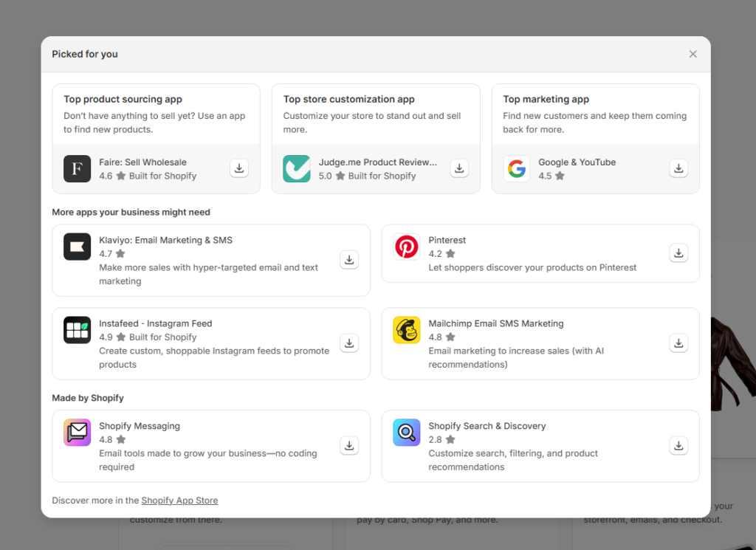
Task: Click the Instafeed grid logo
Action: point(77,330)
